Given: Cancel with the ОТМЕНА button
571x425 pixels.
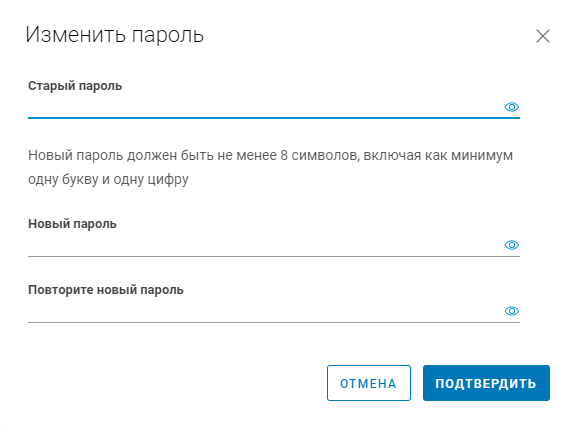Looking at the screenshot, I should (369, 383).
